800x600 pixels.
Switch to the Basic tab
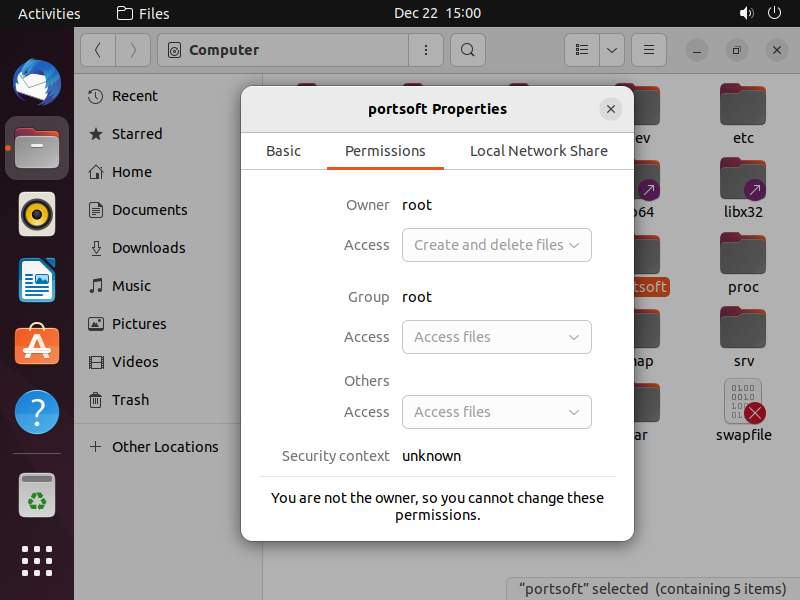pyautogui.click(x=283, y=151)
